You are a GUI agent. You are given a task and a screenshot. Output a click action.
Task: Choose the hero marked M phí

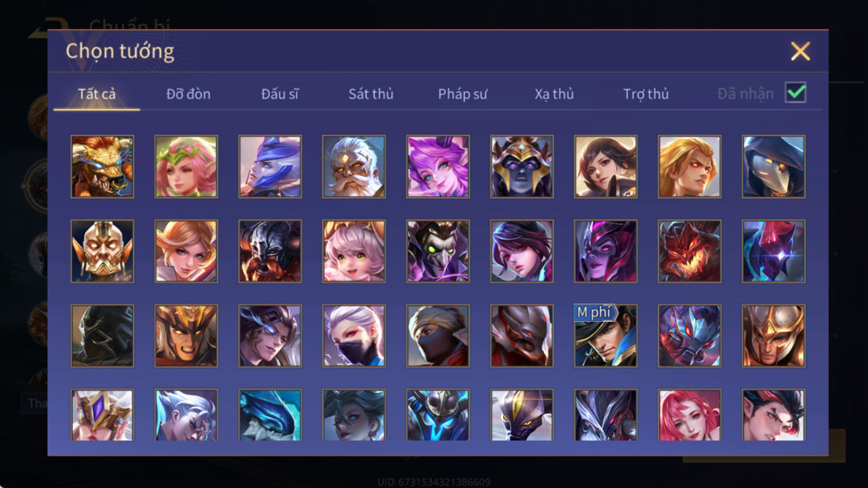(x=606, y=336)
